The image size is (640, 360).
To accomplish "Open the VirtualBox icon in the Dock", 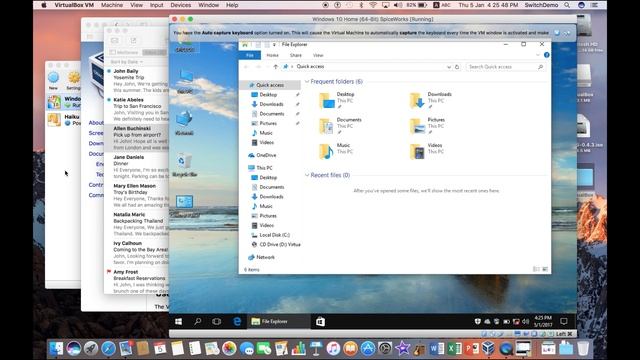I will pos(489,348).
